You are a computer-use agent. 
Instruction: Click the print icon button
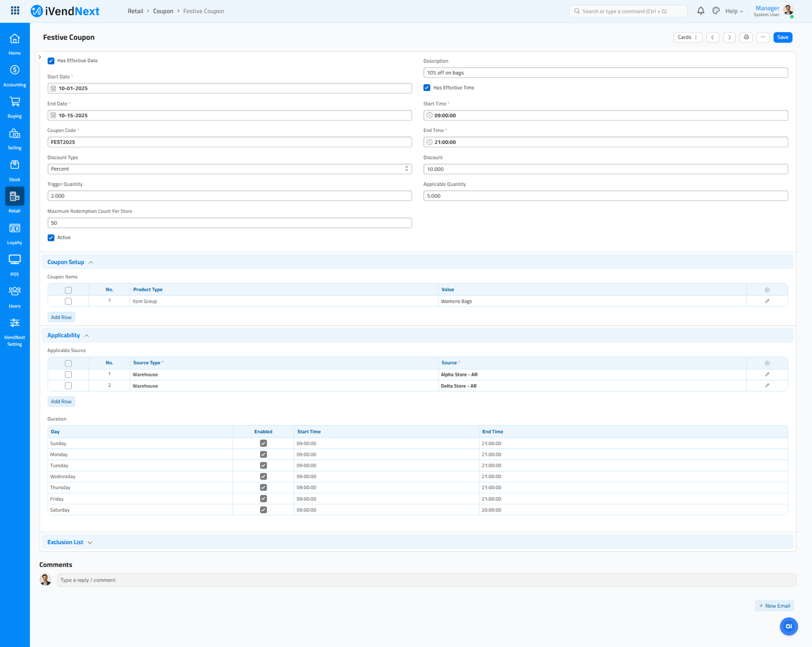click(746, 37)
